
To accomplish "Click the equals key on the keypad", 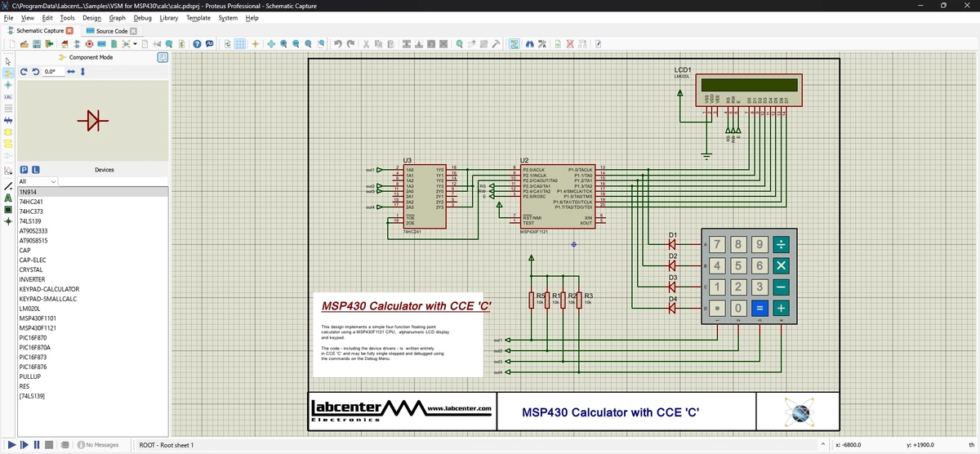I will [x=759, y=308].
